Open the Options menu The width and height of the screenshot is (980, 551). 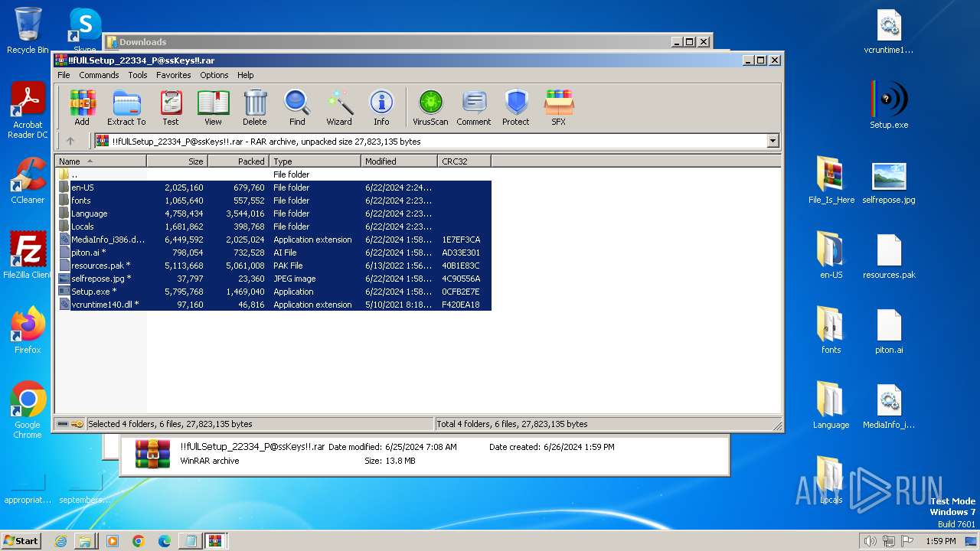[214, 75]
